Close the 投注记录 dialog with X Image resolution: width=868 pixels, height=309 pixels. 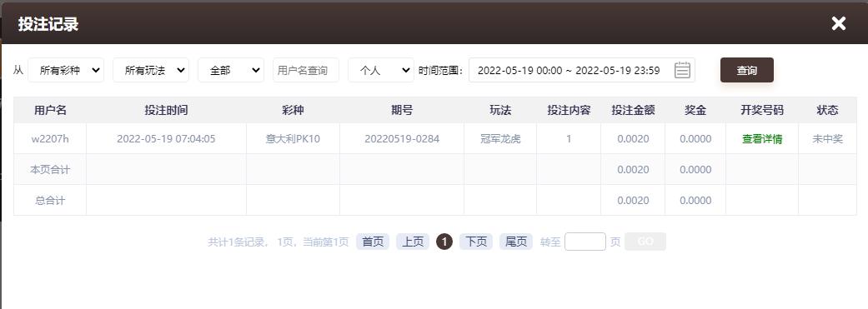(839, 23)
